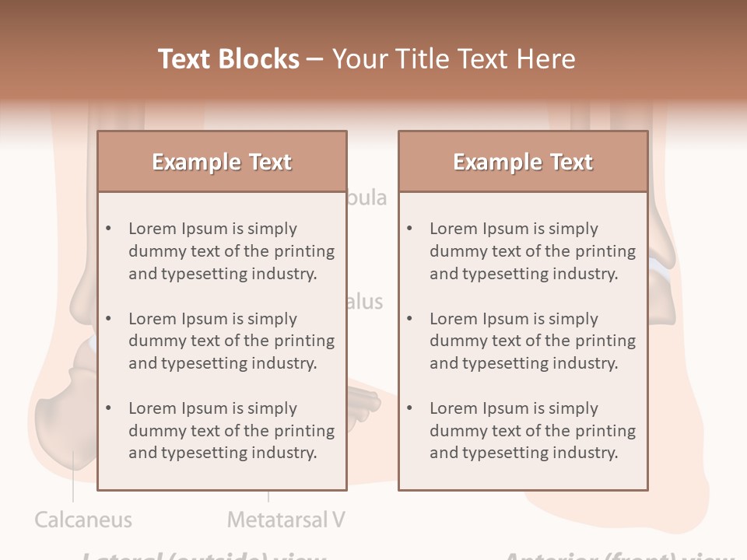This screenshot has width=747, height=560.
Task: Click the 'Calcaneus' label
Action: click(x=83, y=520)
